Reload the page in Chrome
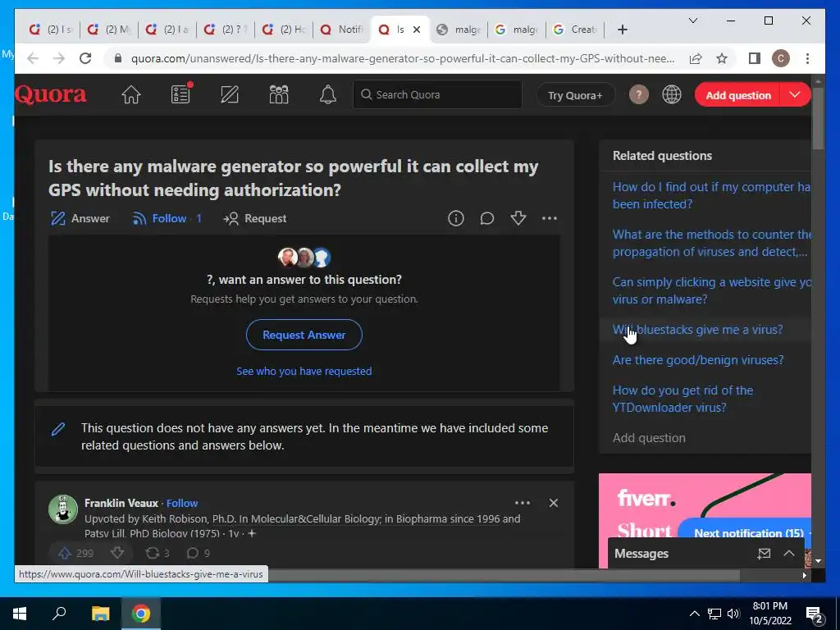The height and width of the screenshot is (630, 840). [x=85, y=58]
